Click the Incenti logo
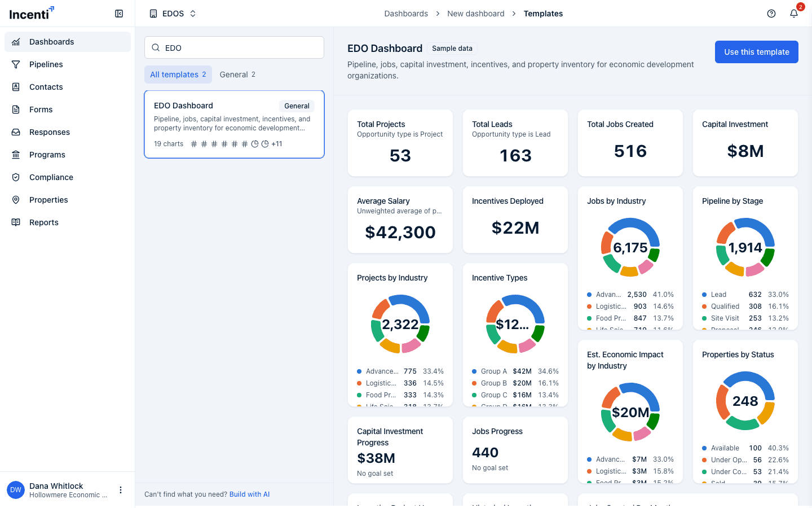812x508 pixels. (32, 13)
